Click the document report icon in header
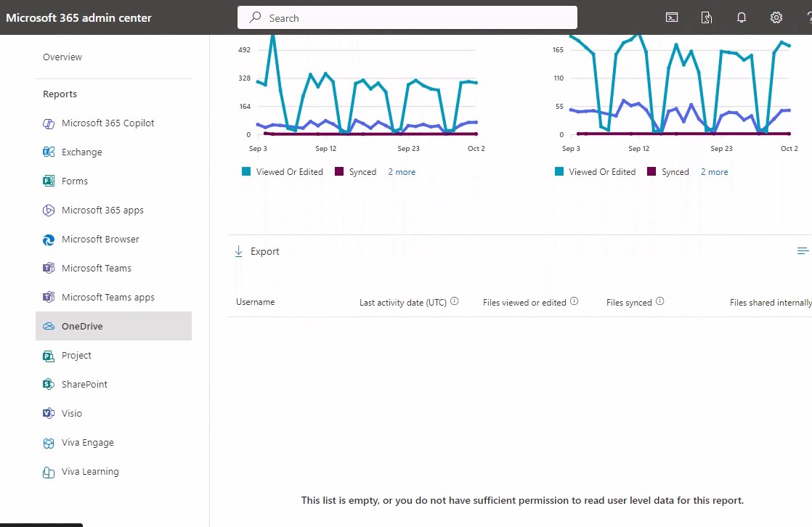Image resolution: width=812 pixels, height=527 pixels. point(707,17)
